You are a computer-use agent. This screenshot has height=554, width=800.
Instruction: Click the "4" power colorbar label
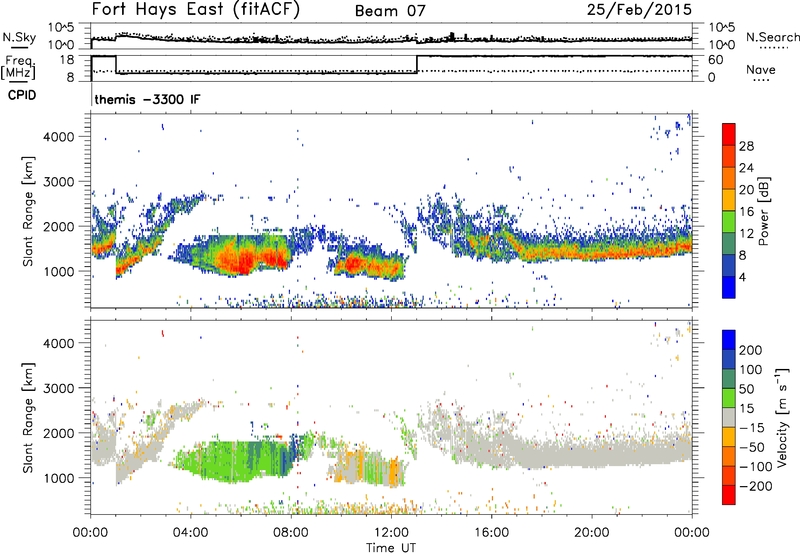pyautogui.click(x=743, y=277)
